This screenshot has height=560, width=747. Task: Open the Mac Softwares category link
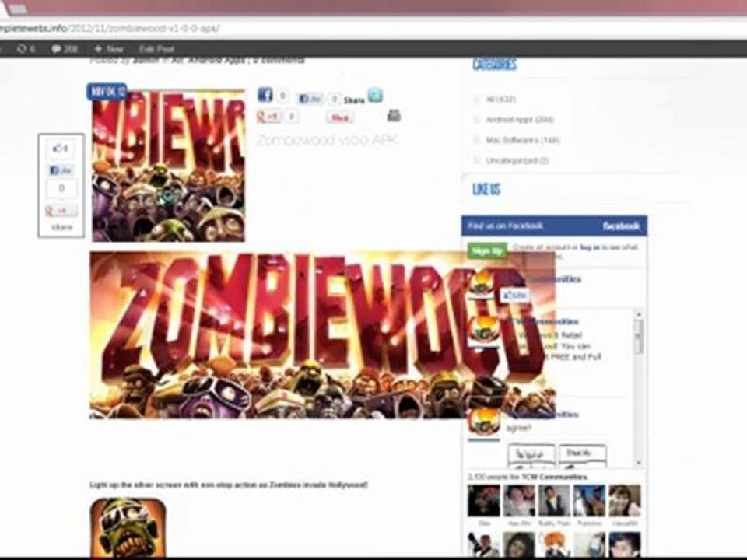523,140
